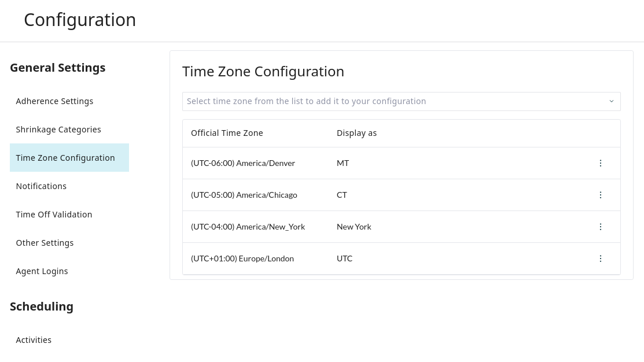Click the Official Time Zone column header
Image resolution: width=644 pixels, height=362 pixels.
pyautogui.click(x=227, y=133)
